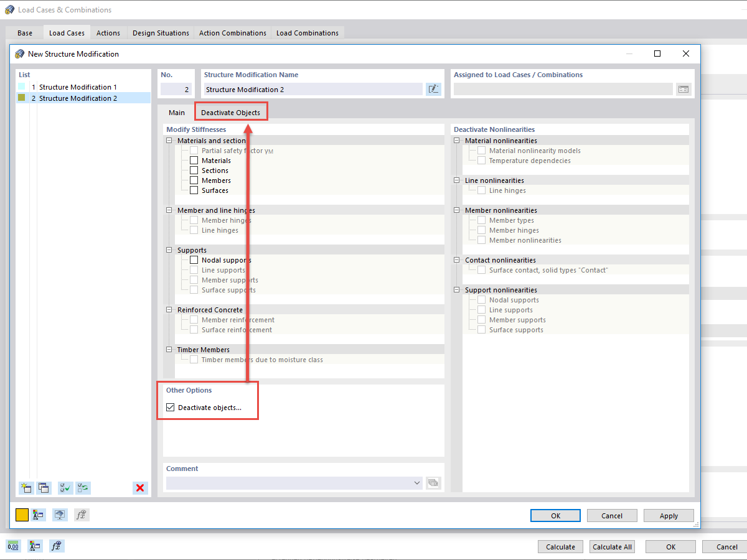Open display settings from the status bar

35,546
